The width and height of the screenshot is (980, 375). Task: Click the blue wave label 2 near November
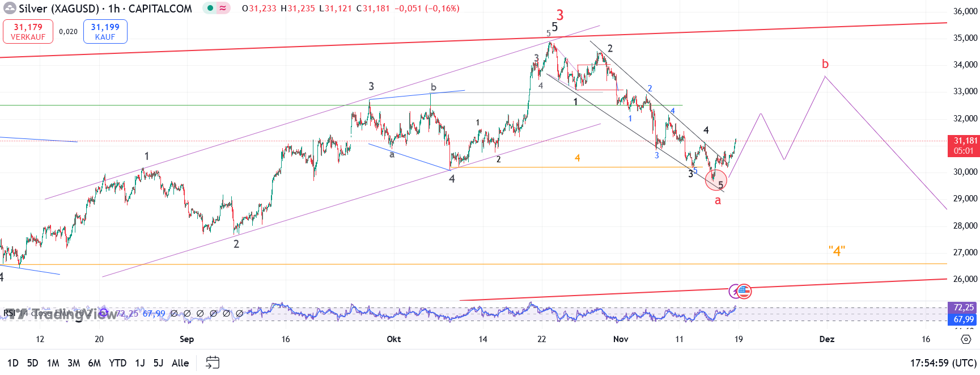(650, 89)
